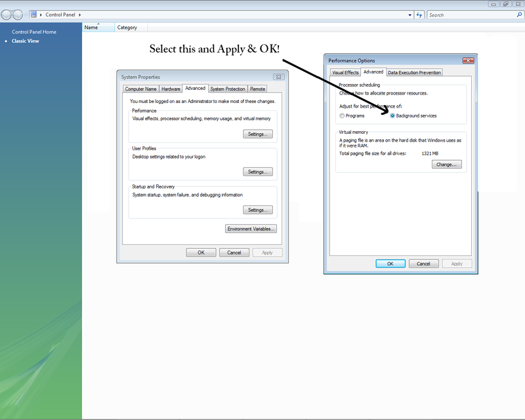
Task: Open the address bar history dropdown arrow
Action: point(409,15)
